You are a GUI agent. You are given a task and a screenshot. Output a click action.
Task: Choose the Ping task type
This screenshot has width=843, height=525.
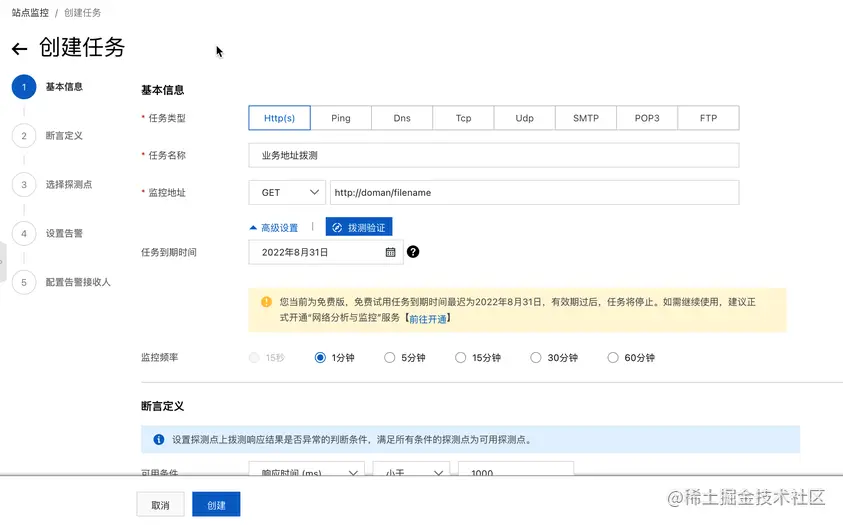tap(341, 118)
